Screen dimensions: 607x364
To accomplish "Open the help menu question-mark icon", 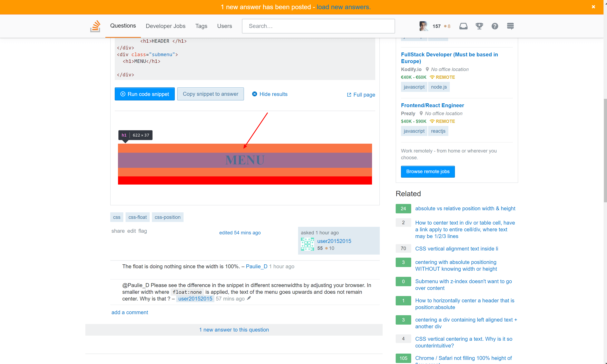I will (x=495, y=26).
